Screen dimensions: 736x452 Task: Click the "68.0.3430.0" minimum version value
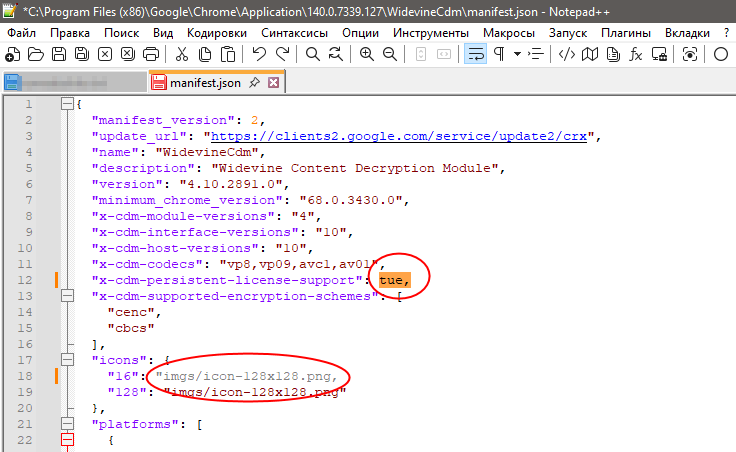coord(351,200)
